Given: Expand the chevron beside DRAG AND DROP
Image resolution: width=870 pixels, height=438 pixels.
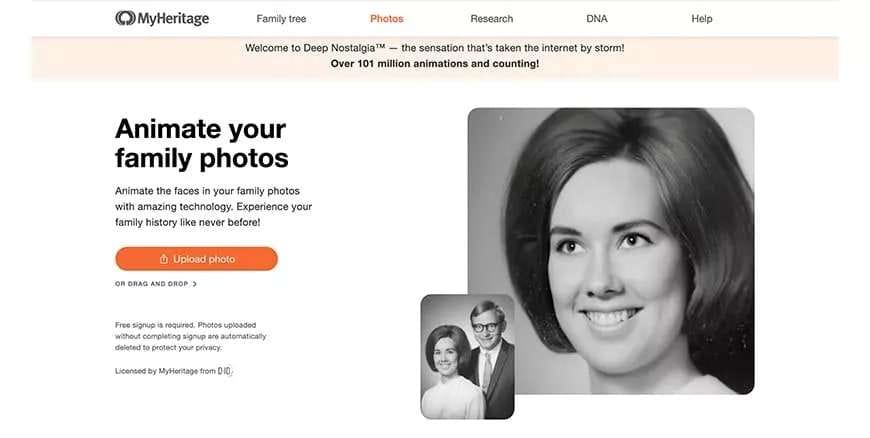Looking at the screenshot, I should coord(194,284).
